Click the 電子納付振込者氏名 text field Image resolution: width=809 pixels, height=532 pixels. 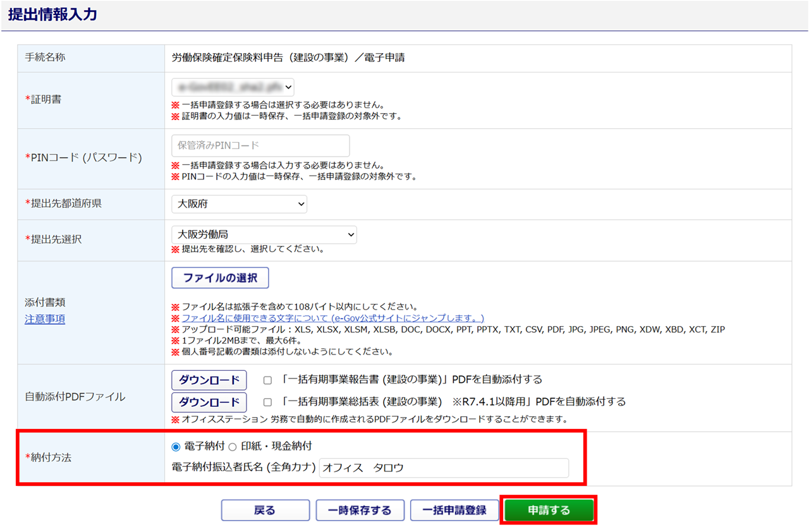443,468
